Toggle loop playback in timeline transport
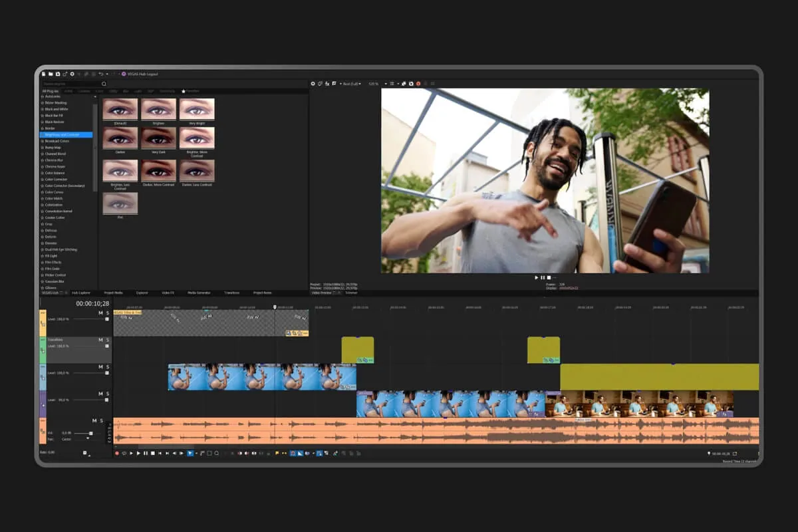Screen dimensions: 798x532 coord(124,454)
